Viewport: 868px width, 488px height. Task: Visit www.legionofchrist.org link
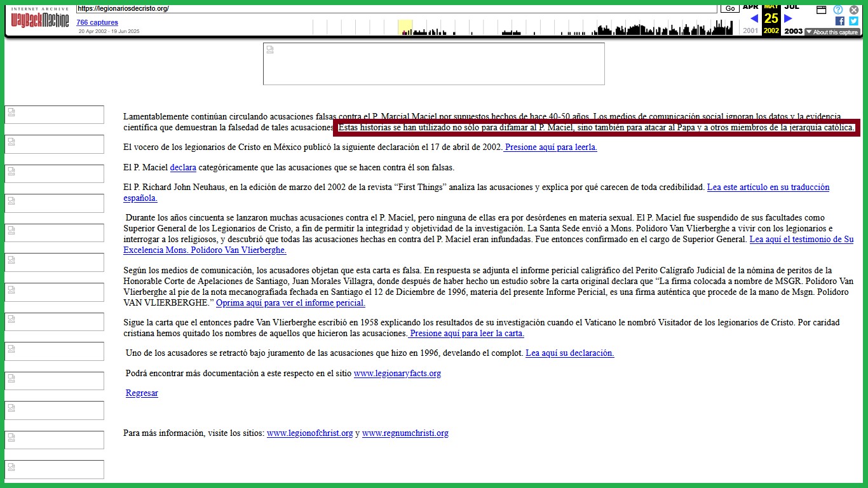click(x=309, y=433)
